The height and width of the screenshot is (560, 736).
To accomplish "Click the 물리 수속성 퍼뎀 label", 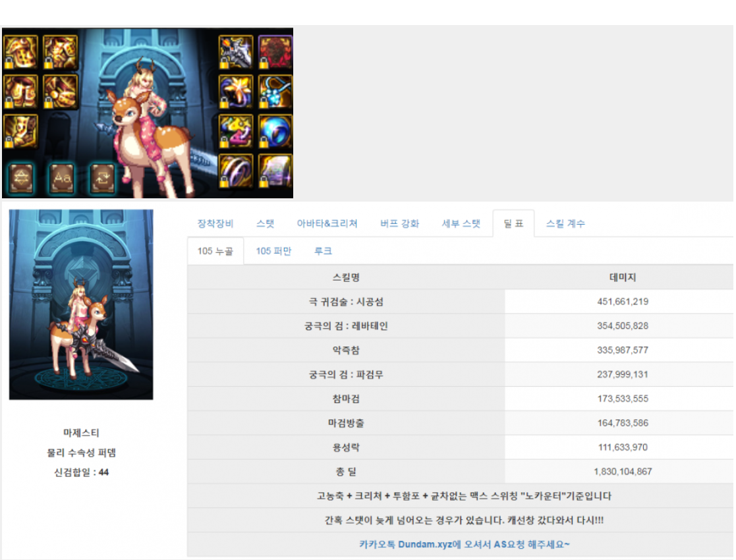I will (81, 453).
